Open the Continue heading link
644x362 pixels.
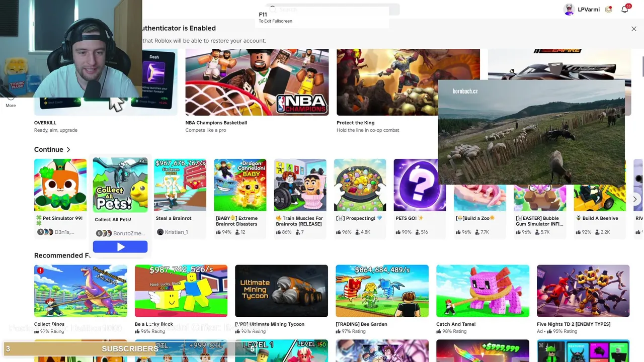point(49,150)
